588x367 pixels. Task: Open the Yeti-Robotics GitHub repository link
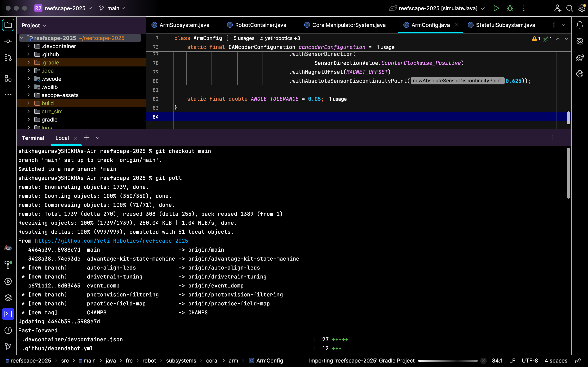pos(111,241)
